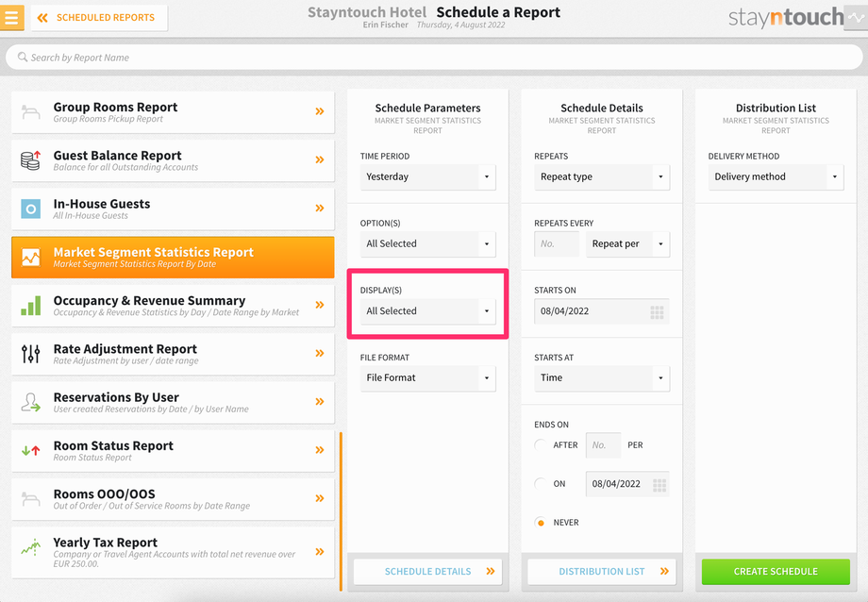Screen dimensions: 868x602
Task: Click the Rooms OOO/OOS bed icon
Action: 31,499
